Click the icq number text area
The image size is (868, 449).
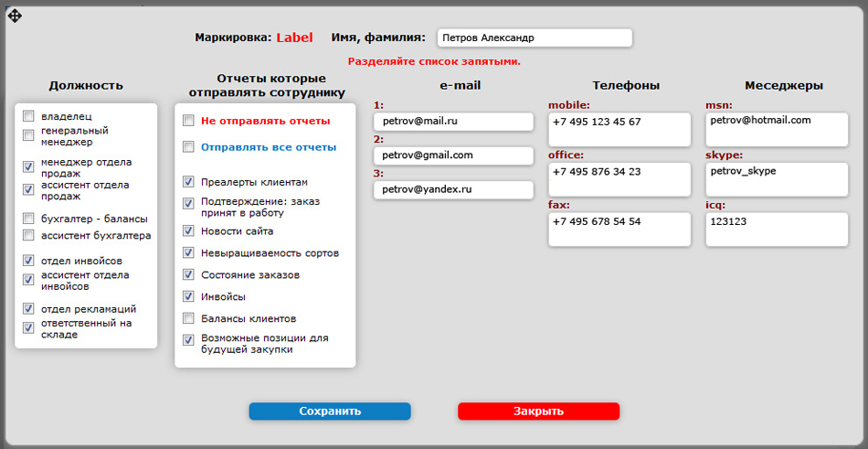[777, 229]
